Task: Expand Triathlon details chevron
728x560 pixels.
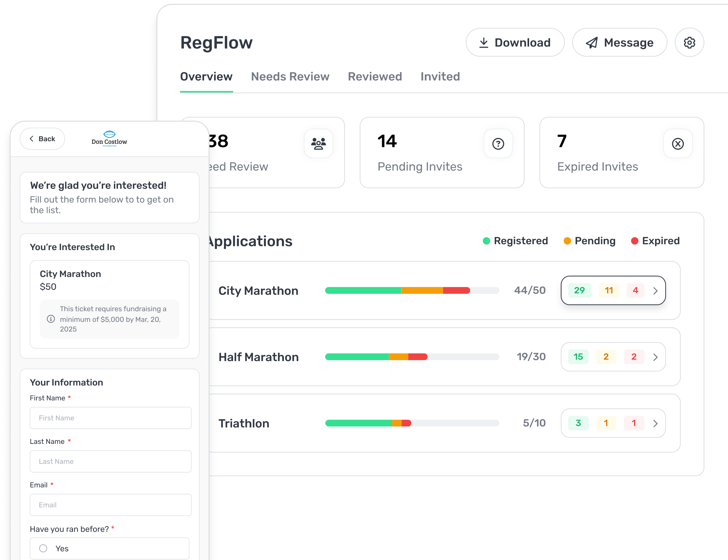Action: (x=655, y=423)
